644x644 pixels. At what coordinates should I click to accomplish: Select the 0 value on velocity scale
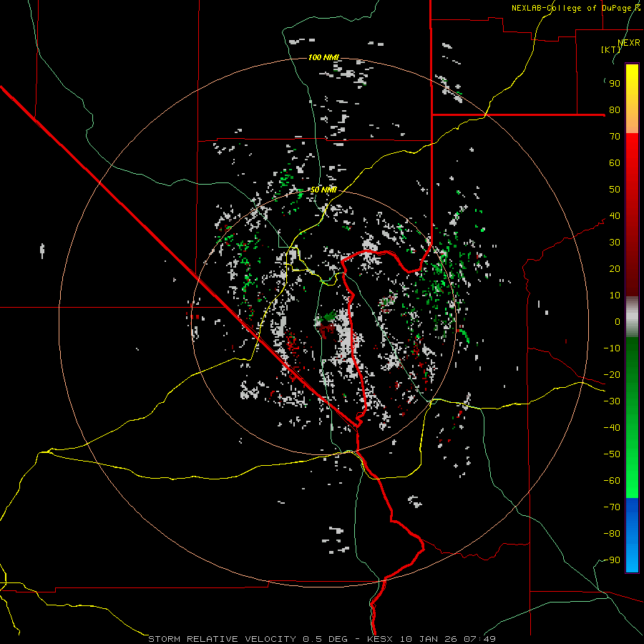click(x=618, y=321)
